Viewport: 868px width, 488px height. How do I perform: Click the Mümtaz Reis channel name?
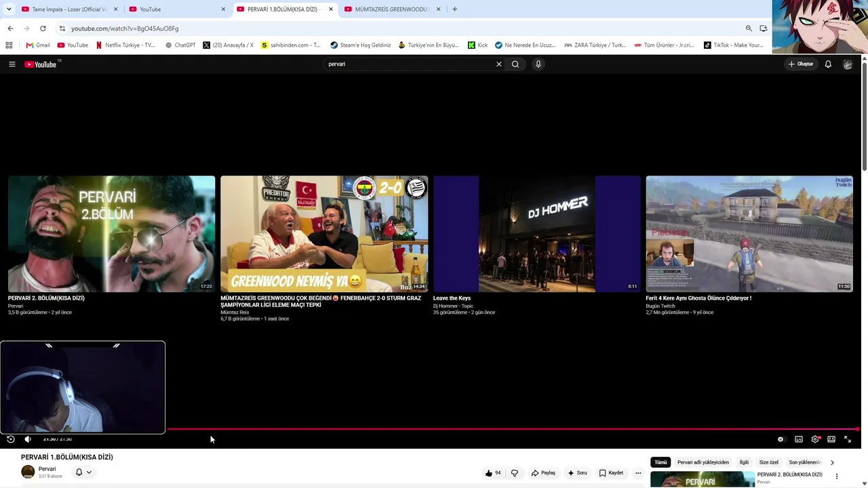pos(235,312)
